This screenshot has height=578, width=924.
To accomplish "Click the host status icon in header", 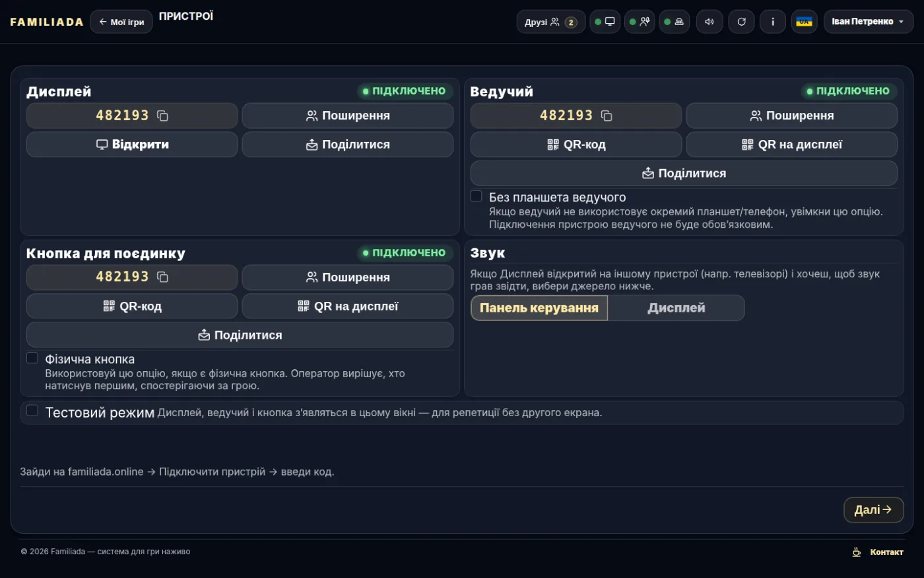I will (640, 22).
